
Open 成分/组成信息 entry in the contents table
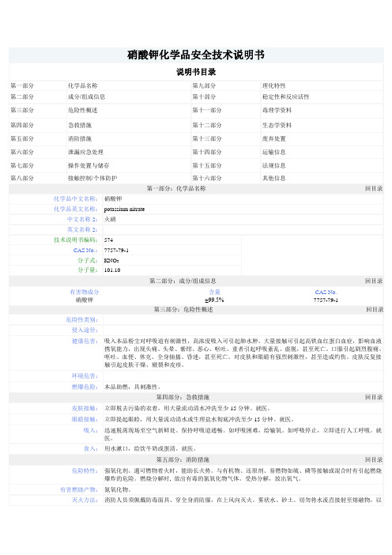[87, 96]
